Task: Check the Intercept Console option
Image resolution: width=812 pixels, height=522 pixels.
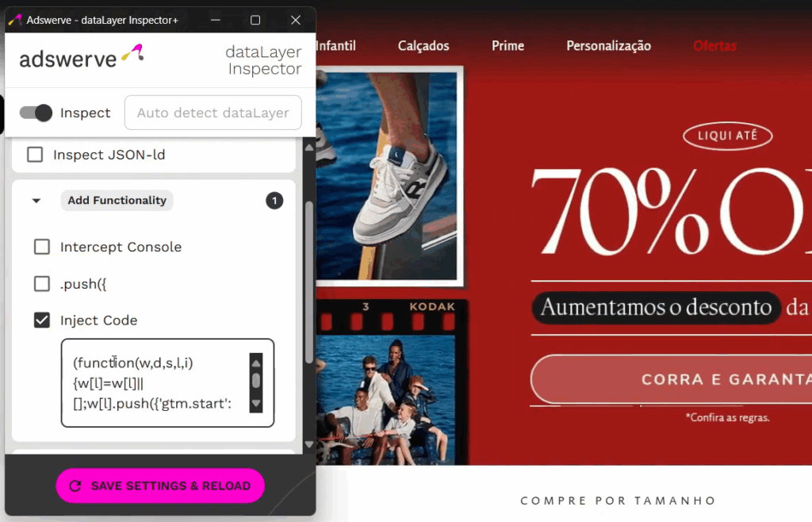Action: click(x=42, y=247)
